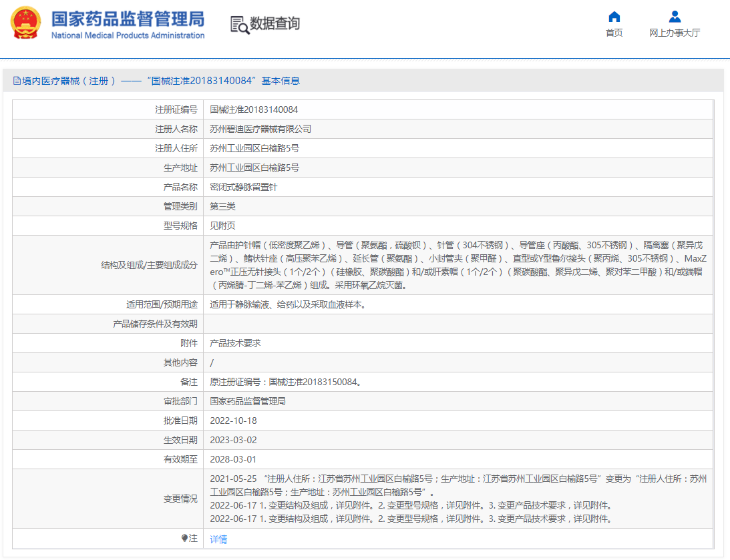Click the 注册人名称 row label
The width and height of the screenshot is (730, 560).
coord(176,129)
